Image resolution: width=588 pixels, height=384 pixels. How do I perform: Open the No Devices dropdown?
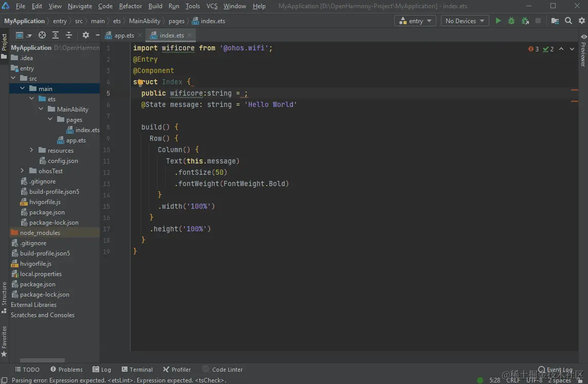[465, 21]
